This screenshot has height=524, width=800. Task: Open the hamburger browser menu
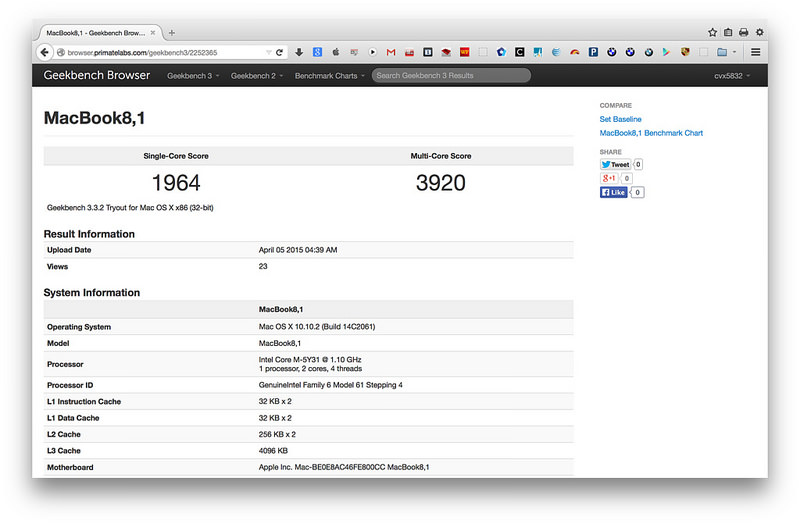756,52
